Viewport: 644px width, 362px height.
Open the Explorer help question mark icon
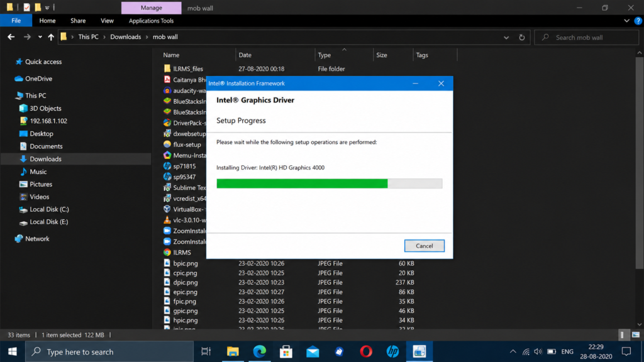[638, 21]
